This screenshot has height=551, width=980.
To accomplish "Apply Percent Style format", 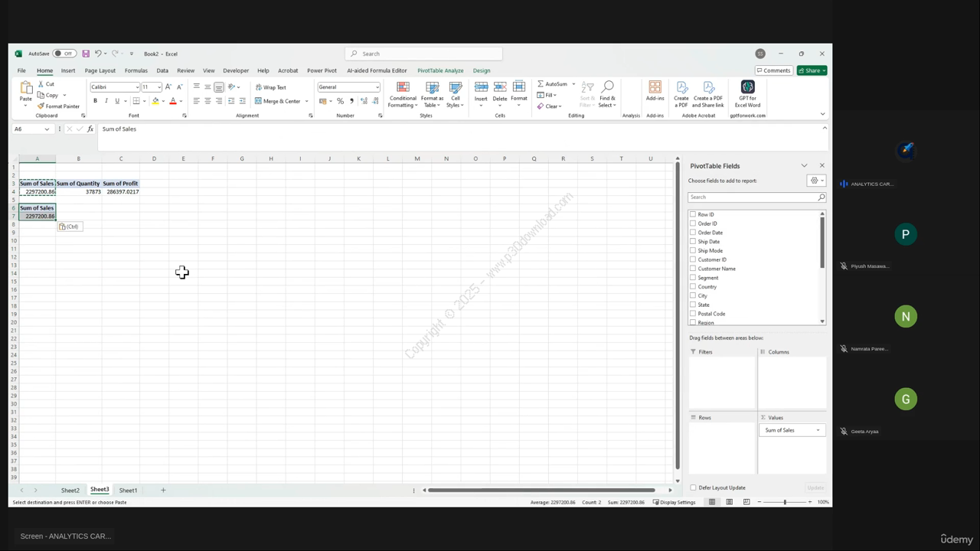I will 340,101.
